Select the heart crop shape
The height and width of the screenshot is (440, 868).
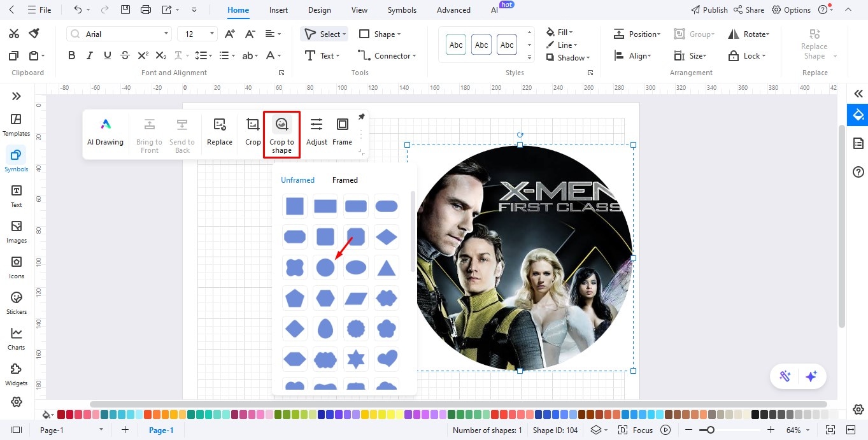[387, 359]
